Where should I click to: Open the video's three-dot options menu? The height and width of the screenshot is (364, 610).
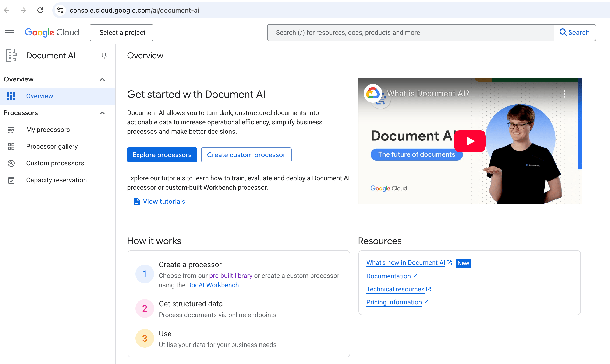(564, 94)
